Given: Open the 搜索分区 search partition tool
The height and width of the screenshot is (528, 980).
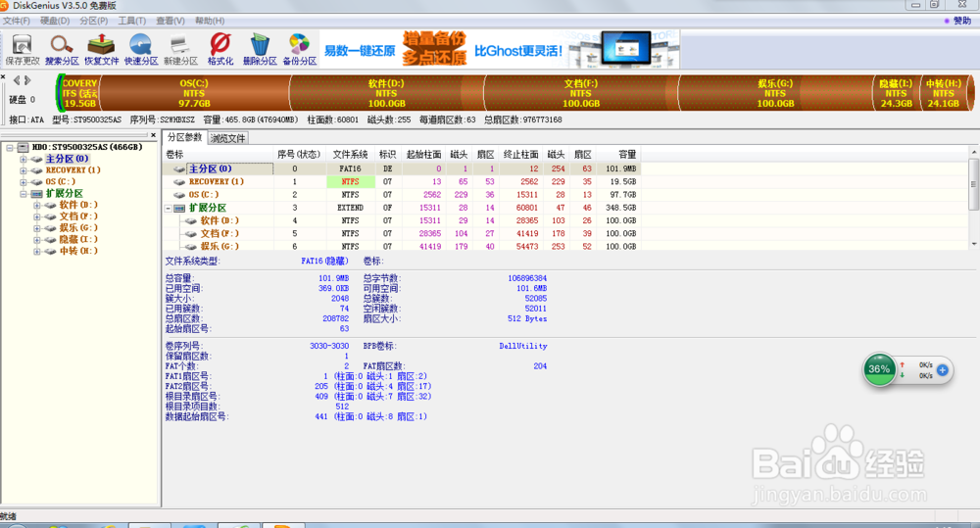Looking at the screenshot, I should (62, 50).
